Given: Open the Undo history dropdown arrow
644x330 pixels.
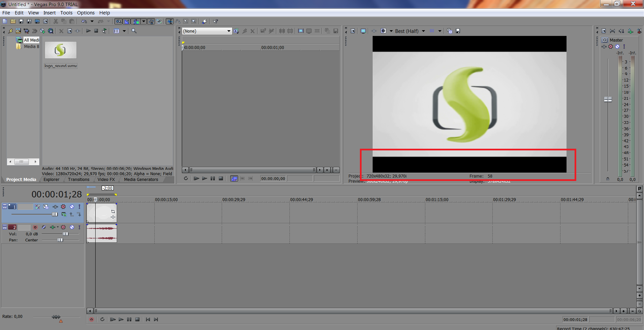Looking at the screenshot, I should click(x=92, y=21).
